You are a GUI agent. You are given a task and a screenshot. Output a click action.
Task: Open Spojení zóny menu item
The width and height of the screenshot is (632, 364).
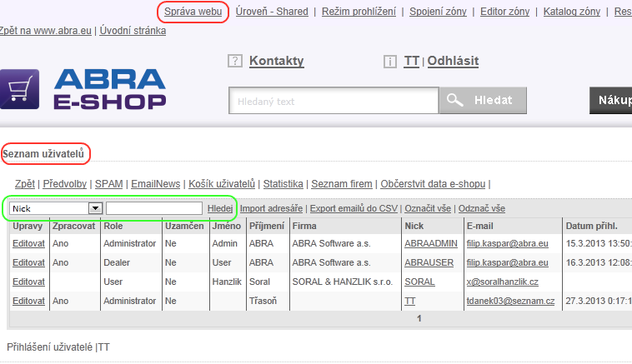438,12
